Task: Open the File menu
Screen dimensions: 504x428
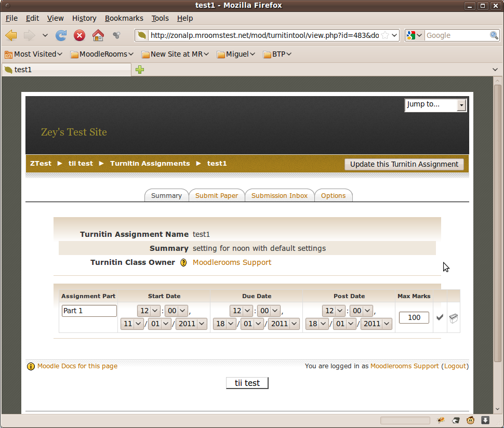Action: click(x=11, y=18)
